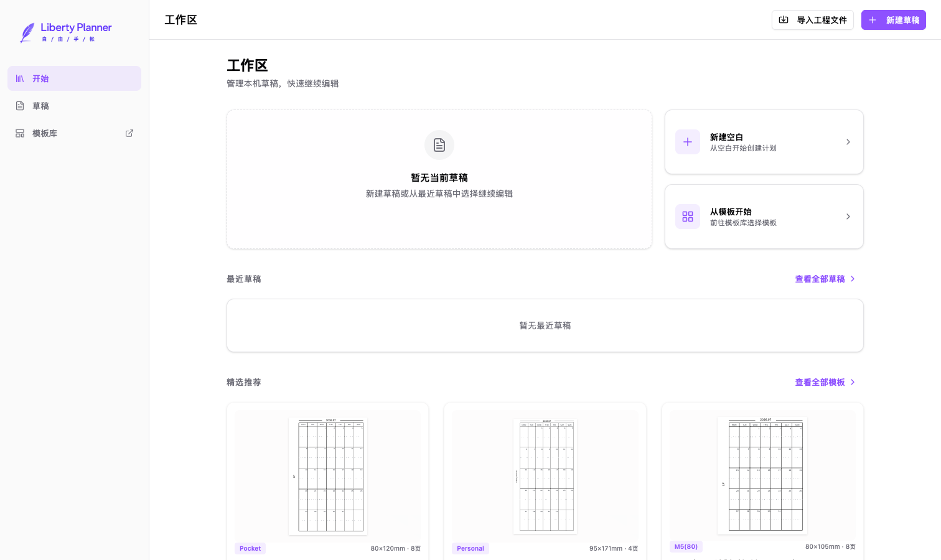Click the 管理本机草稿，快速继续编辑 subtitle
This screenshot has width=941, height=560.
tap(283, 83)
